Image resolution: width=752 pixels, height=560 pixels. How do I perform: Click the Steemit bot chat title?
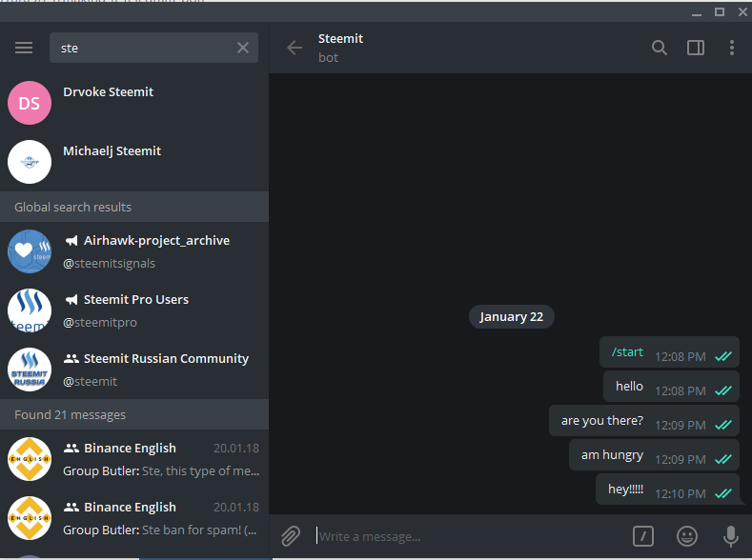coord(340,38)
